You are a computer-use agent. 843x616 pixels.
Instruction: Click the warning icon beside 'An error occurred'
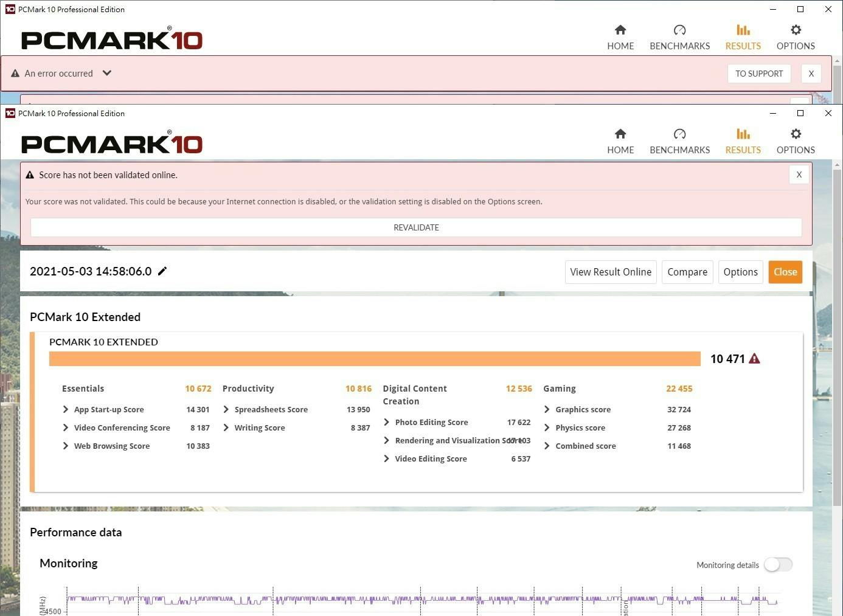[x=15, y=73]
